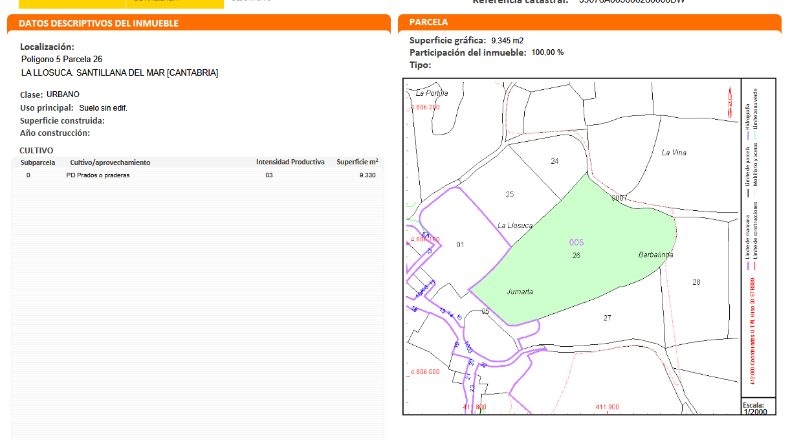Click the 'Uso principal:' label
The image size is (790, 440).
[46, 108]
